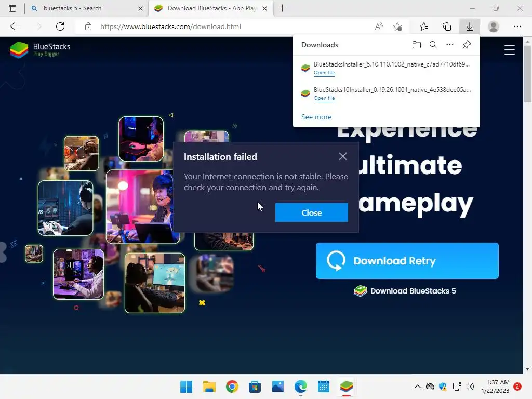Click thumbnail of player holding game controller

[x=65, y=208]
